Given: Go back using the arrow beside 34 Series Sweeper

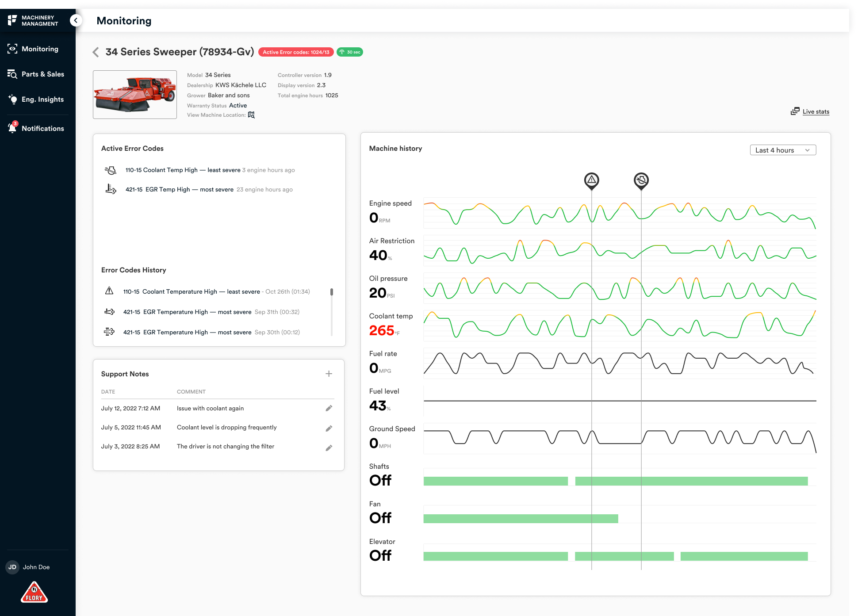Looking at the screenshot, I should coord(96,52).
